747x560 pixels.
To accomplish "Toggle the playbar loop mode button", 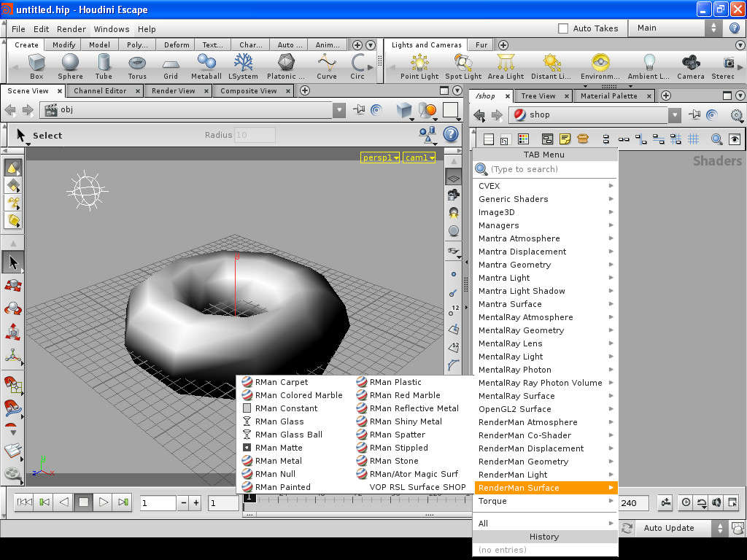I will pyautogui.click(x=701, y=502).
